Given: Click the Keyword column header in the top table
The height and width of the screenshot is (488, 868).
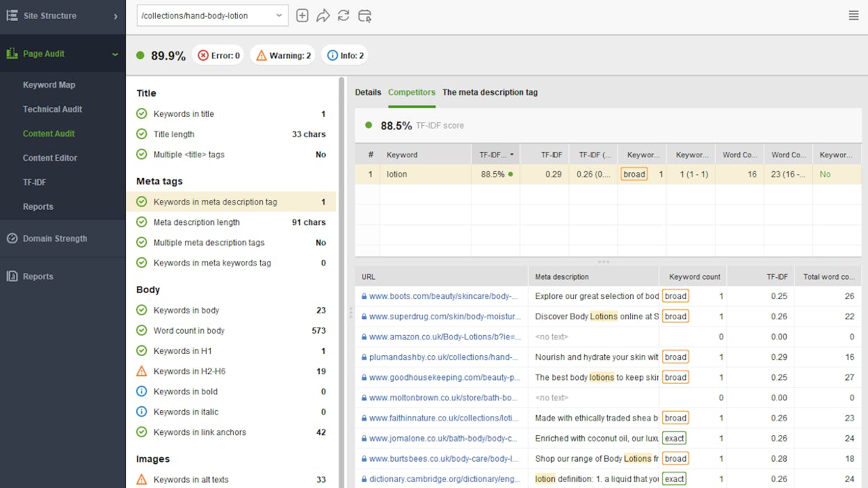Looking at the screenshot, I should 426,155.
